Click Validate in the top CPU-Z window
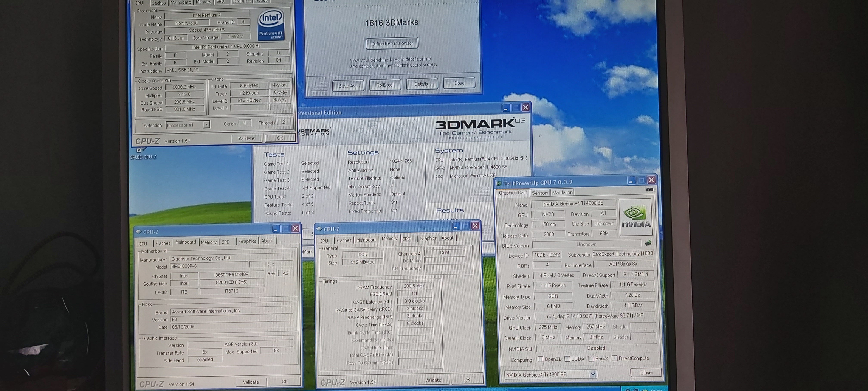Image resolution: width=868 pixels, height=391 pixels. pyautogui.click(x=246, y=138)
